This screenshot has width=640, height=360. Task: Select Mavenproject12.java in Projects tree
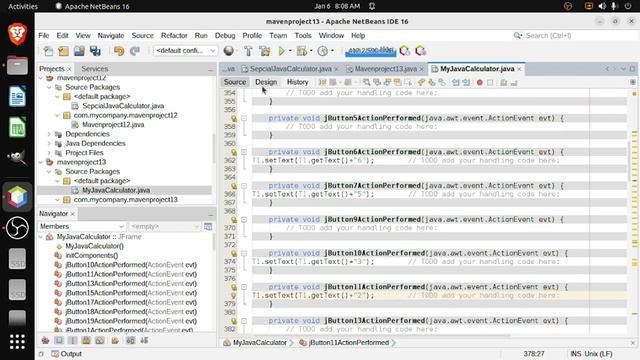click(x=113, y=124)
